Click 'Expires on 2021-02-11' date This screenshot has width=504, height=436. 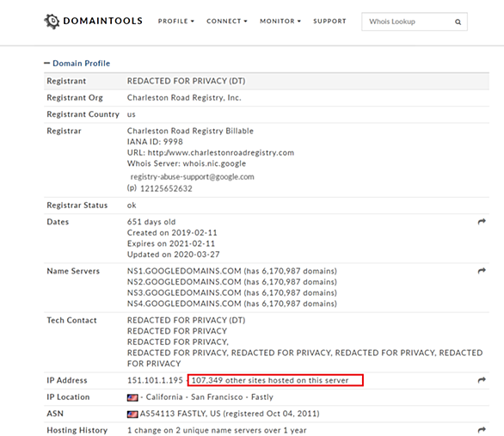(x=171, y=243)
